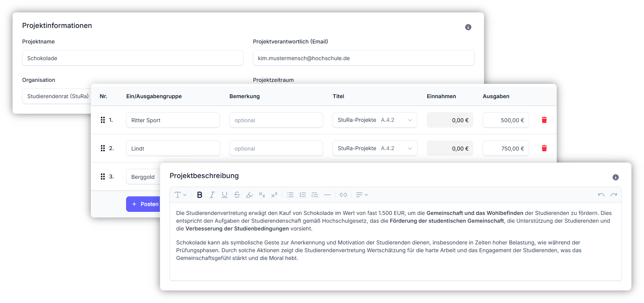The height and width of the screenshot is (303, 644).
Task: Apply strikethrough formatting
Action: [237, 195]
